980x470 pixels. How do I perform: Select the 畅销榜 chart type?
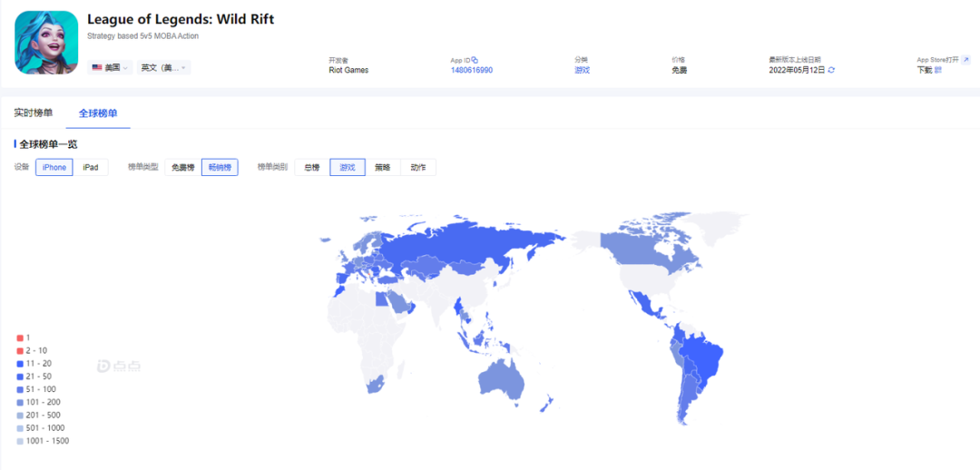[220, 168]
